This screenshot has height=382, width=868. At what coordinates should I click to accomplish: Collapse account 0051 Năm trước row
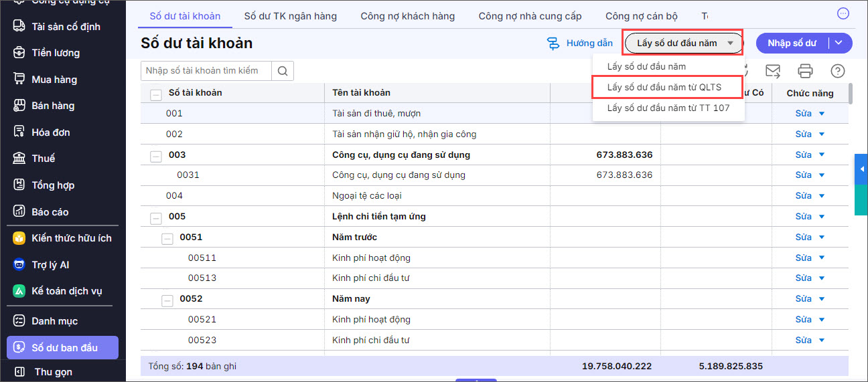pyautogui.click(x=167, y=238)
